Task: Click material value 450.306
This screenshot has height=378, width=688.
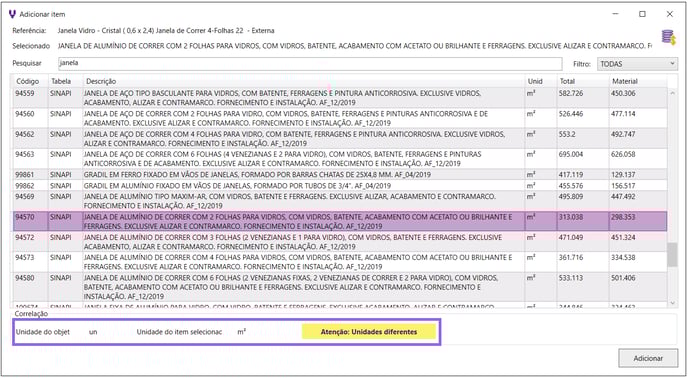Action: coord(623,94)
